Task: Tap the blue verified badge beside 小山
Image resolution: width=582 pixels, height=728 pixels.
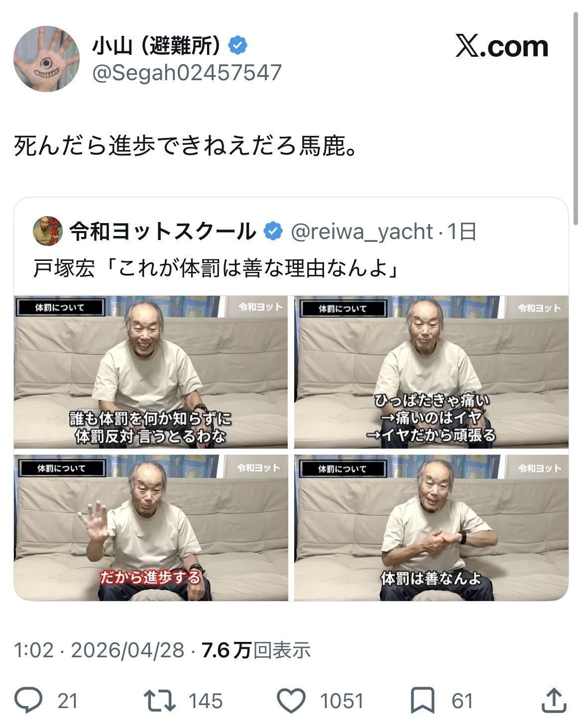Action: (x=237, y=46)
